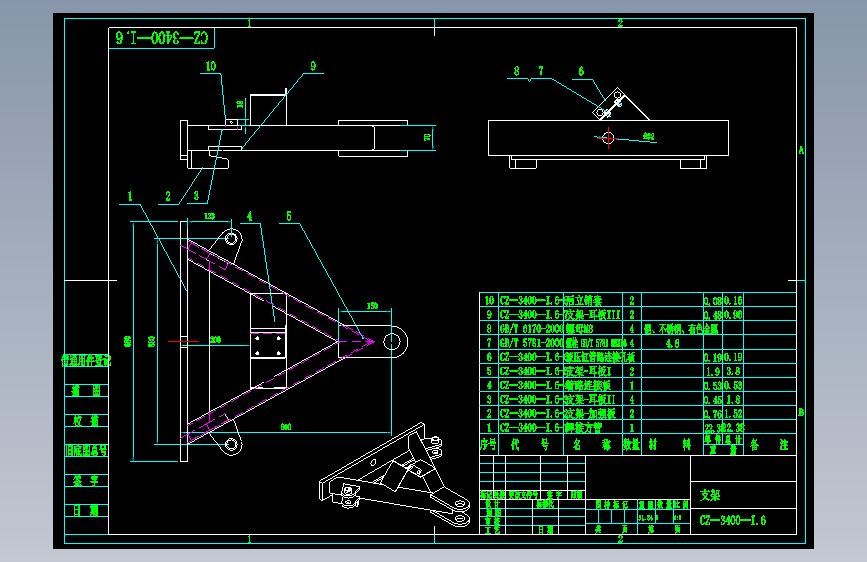Viewport: 867px width, 562px height.
Task: Select balloon callout 2 below the side view
Action: point(168,196)
